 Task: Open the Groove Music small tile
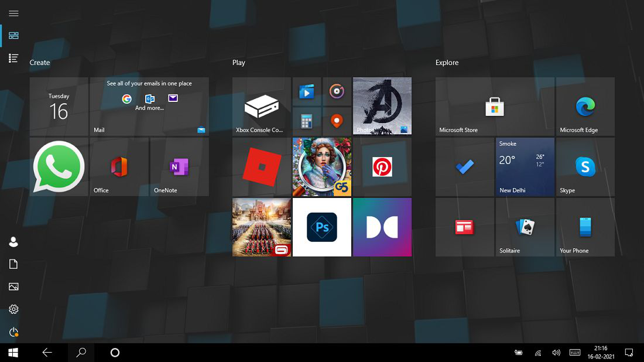[337, 91]
